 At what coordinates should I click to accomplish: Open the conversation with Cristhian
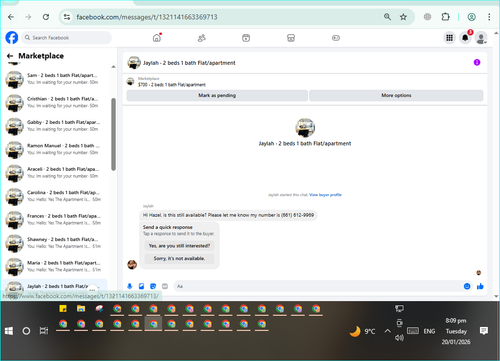55,102
